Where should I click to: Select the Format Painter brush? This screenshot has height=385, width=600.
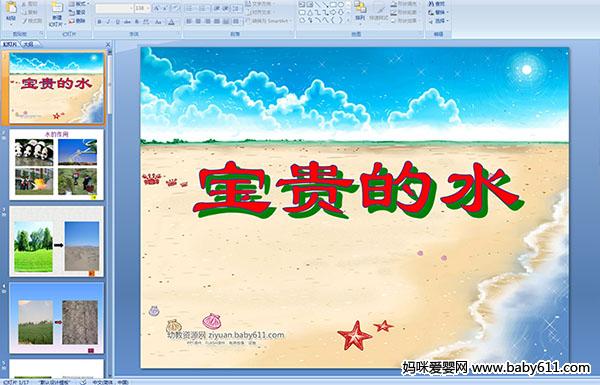(x=31, y=21)
